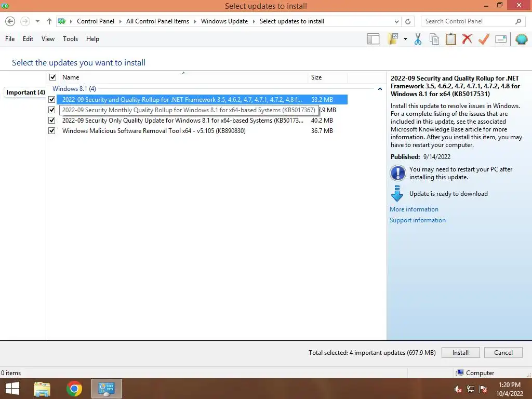
Task: Uncheck the Security Monthly Quality Rollup checkbox
Action: (51, 110)
